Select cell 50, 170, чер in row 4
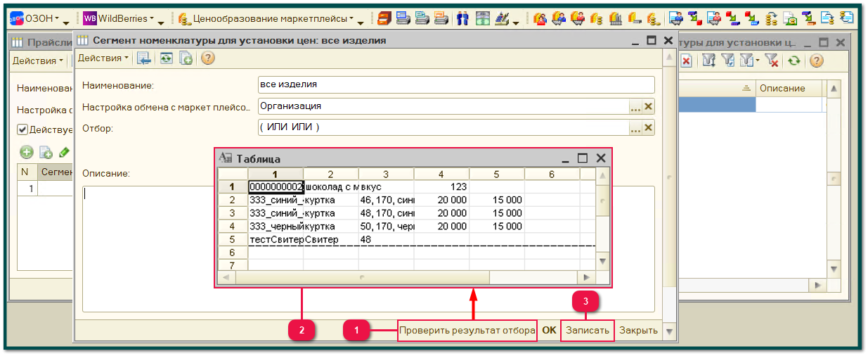This screenshot has height=356, width=868. [x=386, y=227]
